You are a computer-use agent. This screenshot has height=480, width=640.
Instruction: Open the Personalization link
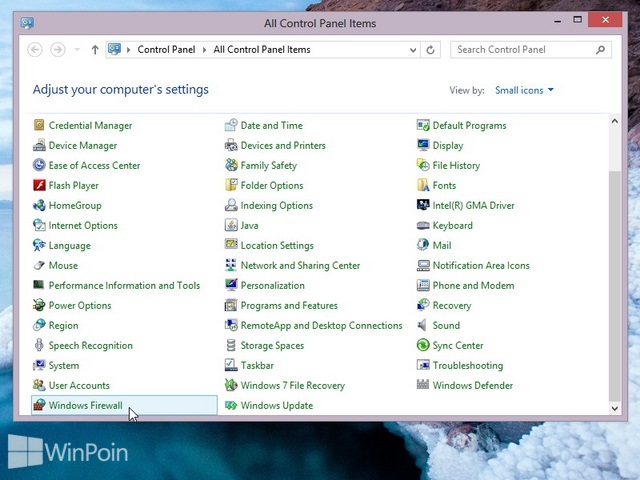[x=273, y=285]
